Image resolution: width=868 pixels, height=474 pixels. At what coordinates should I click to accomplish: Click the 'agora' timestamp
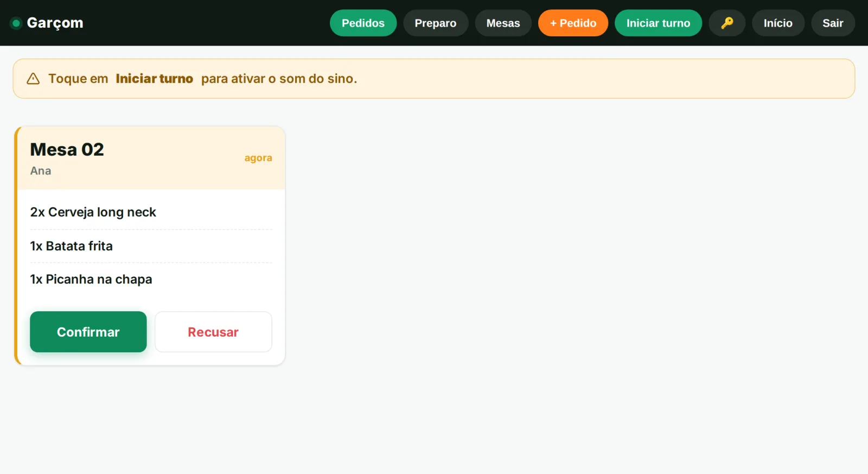click(258, 158)
